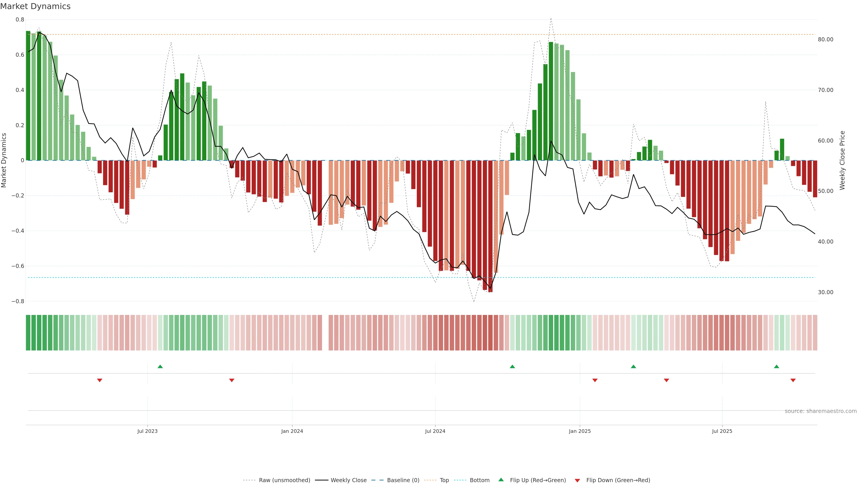The width and height of the screenshot is (868, 488).
Task: Click the Market Dynamics chart title
Action: (x=35, y=6)
